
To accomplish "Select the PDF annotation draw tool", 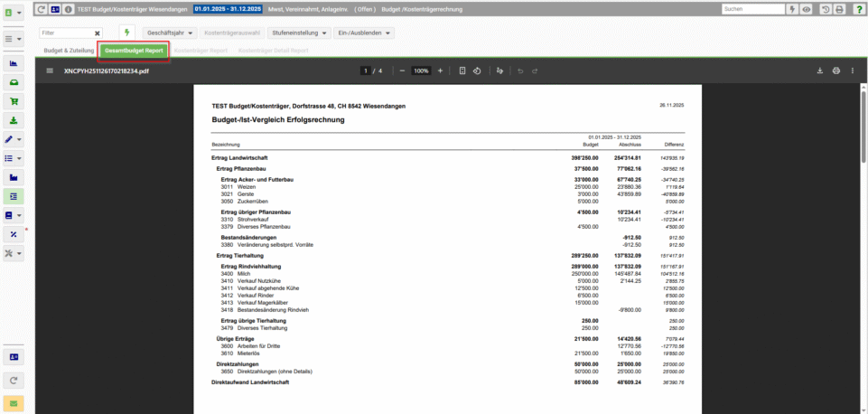I will pyautogui.click(x=499, y=71).
